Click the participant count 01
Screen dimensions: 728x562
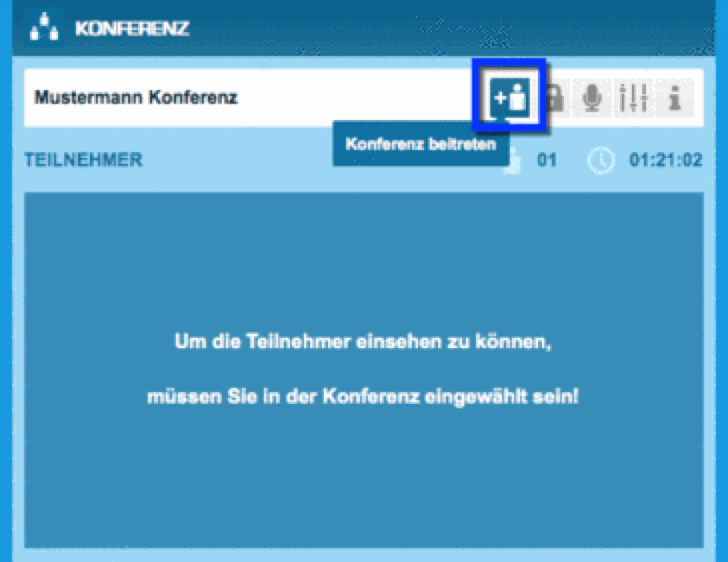[x=546, y=160]
